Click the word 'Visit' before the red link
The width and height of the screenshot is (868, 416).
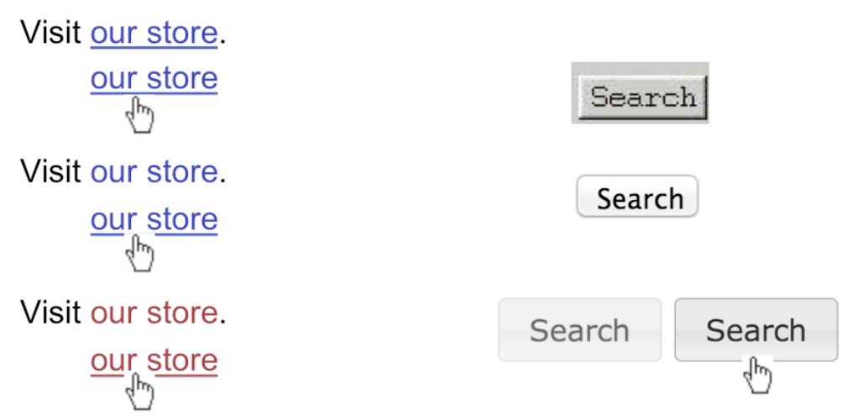[51, 313]
